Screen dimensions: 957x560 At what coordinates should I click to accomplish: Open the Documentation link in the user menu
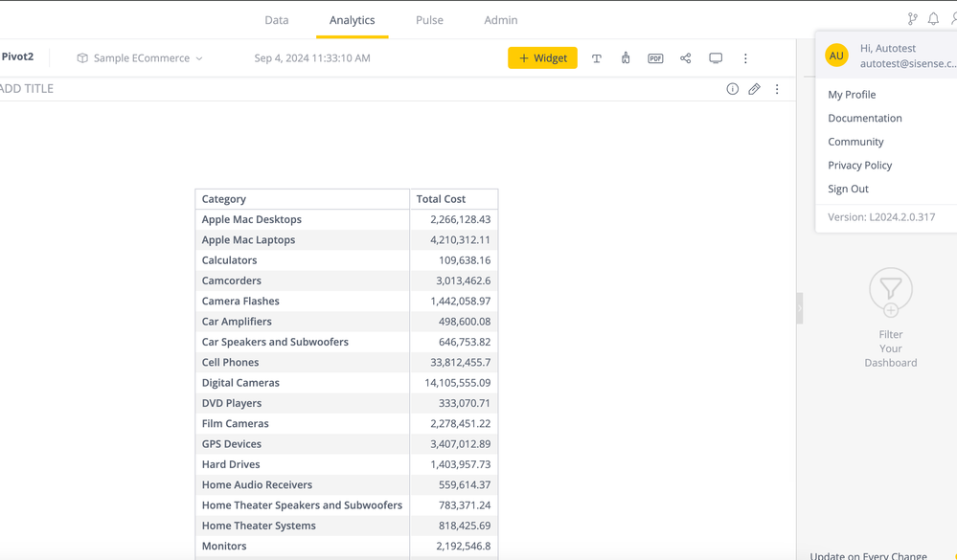tap(865, 118)
